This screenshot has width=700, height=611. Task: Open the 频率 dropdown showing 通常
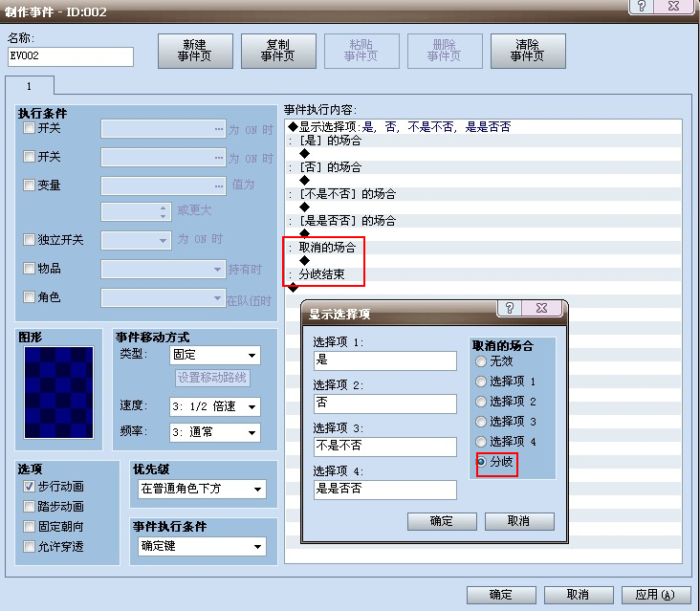pos(215,432)
